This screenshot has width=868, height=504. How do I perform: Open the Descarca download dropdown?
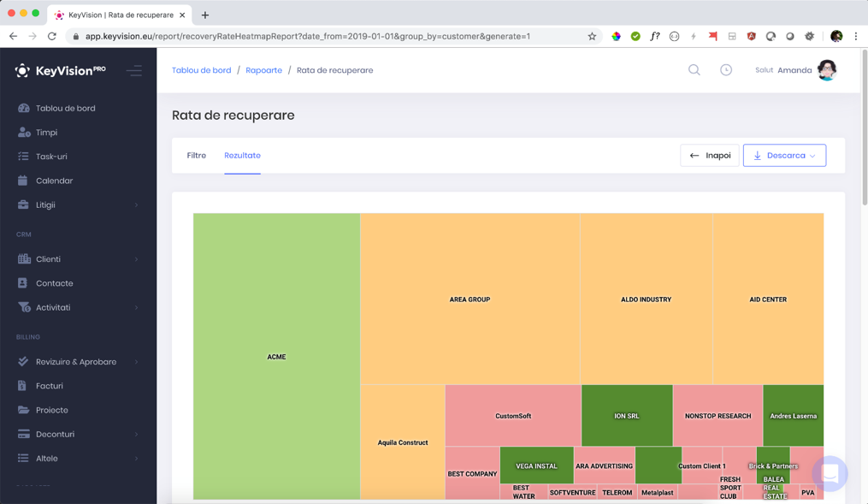tap(784, 156)
